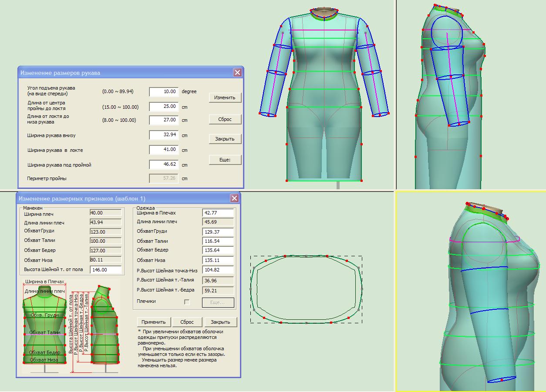Edit Ширина рукава под проймой field 46.62
The width and height of the screenshot is (546, 392).
coord(164,164)
